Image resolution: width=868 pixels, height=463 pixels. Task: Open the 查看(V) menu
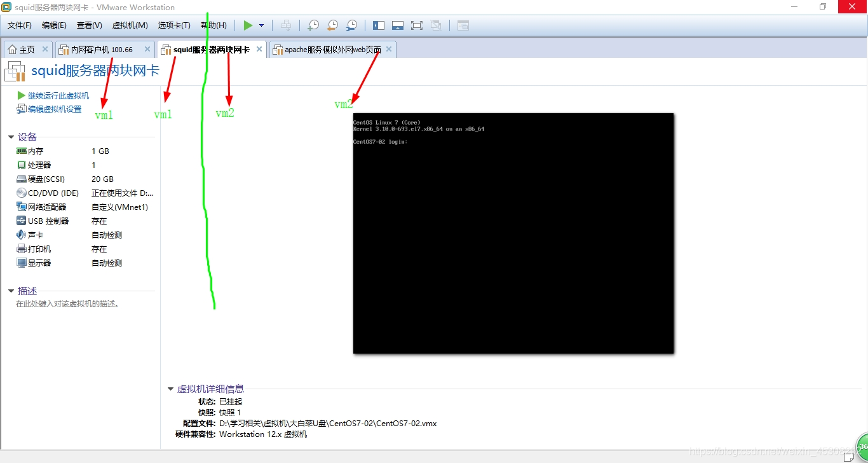90,25
